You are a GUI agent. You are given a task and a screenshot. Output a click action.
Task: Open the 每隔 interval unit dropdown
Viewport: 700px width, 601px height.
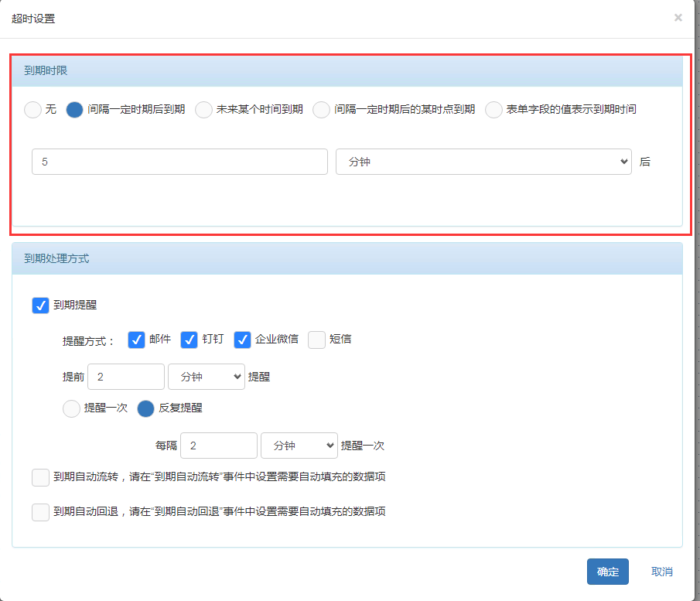click(x=299, y=446)
